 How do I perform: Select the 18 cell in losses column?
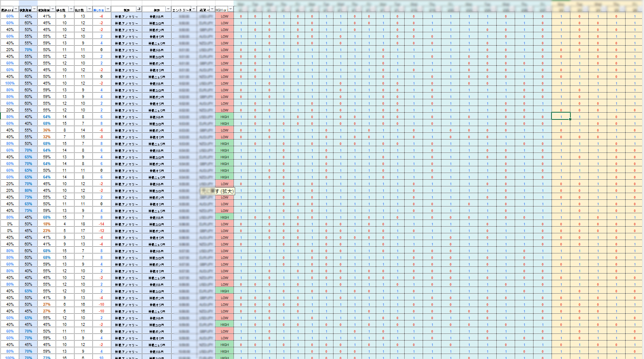[x=83, y=224]
